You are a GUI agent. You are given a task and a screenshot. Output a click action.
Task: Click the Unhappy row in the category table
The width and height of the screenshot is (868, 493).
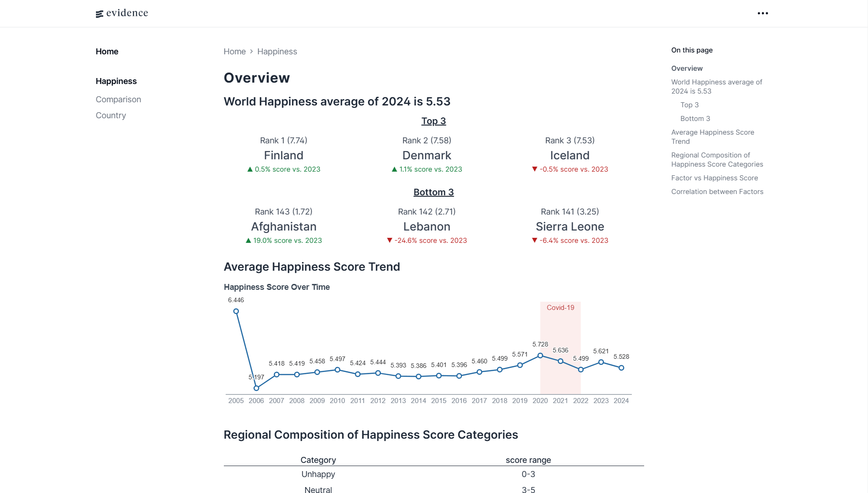click(318, 474)
